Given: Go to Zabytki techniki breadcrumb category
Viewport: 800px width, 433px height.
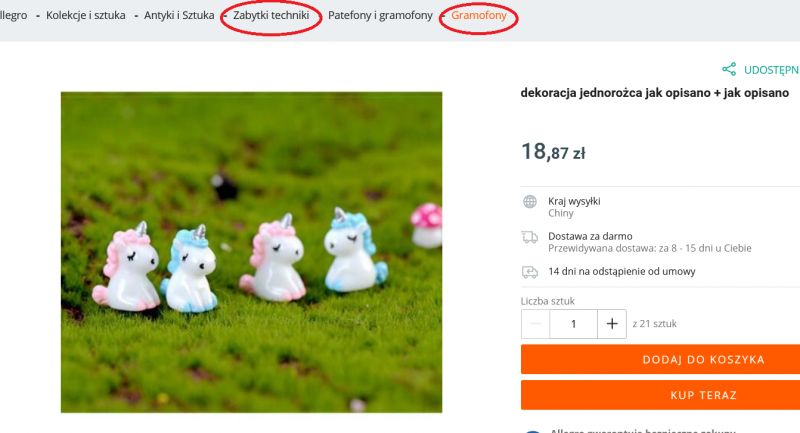Looking at the screenshot, I should pyautogui.click(x=271, y=15).
